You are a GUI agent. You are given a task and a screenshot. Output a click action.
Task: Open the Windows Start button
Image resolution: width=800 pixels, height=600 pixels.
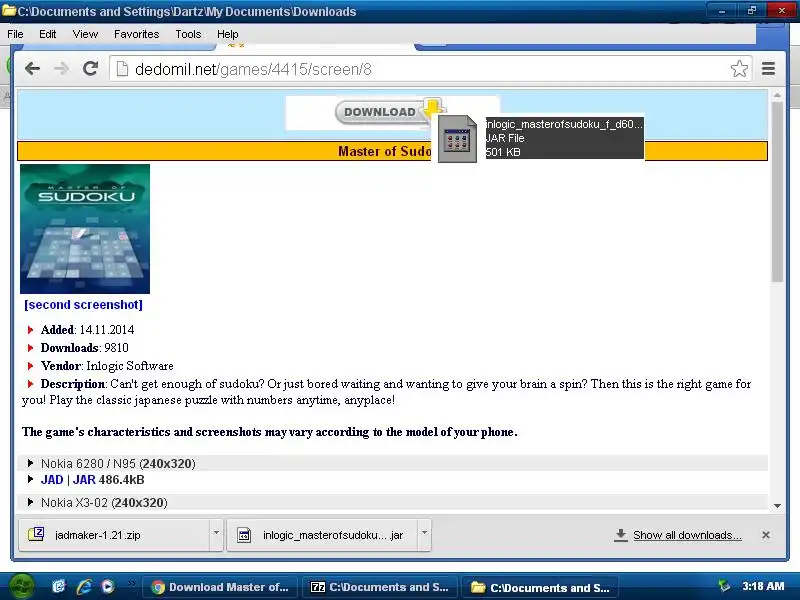(21, 587)
